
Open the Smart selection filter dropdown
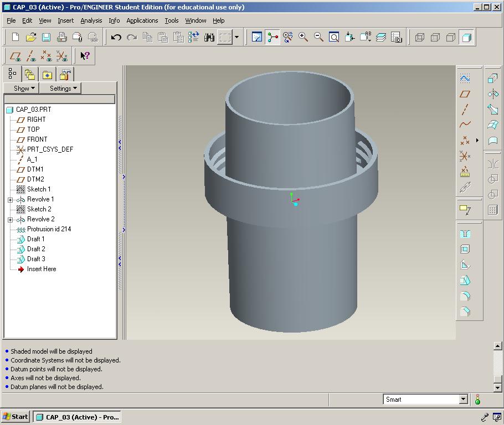point(464,400)
